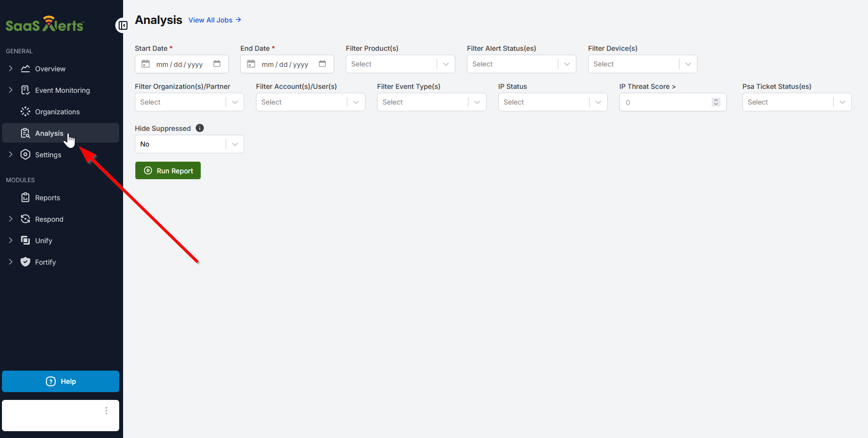Click the Reports clipboard icon

[25, 198]
